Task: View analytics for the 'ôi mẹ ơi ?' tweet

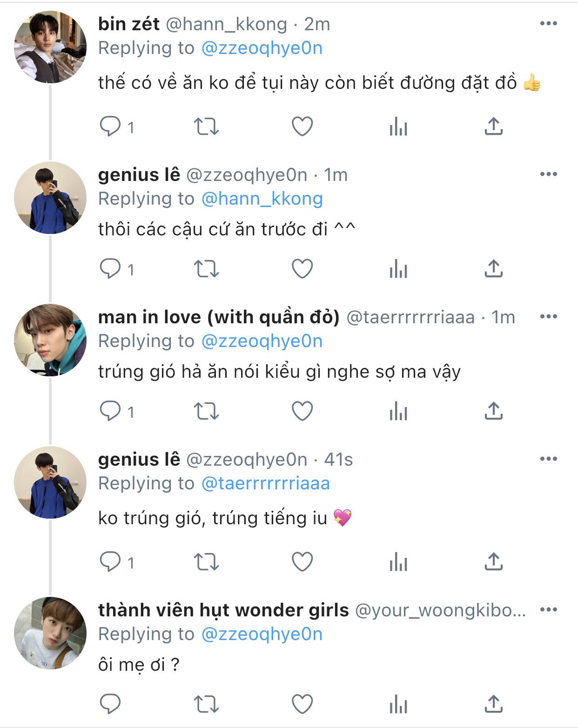Action: [398, 703]
